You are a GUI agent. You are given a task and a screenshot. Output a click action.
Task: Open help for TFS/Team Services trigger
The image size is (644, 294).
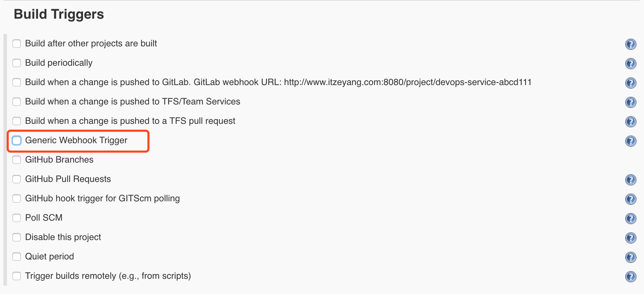631,102
